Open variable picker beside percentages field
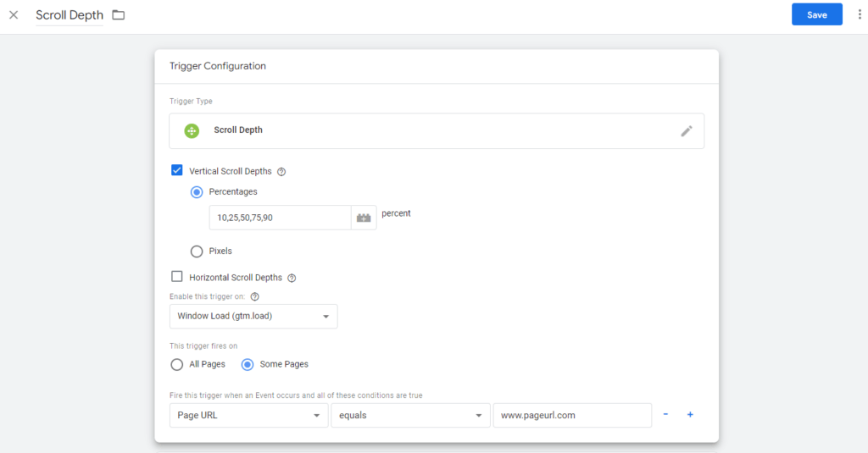Image resolution: width=868 pixels, height=453 pixels. pyautogui.click(x=364, y=218)
